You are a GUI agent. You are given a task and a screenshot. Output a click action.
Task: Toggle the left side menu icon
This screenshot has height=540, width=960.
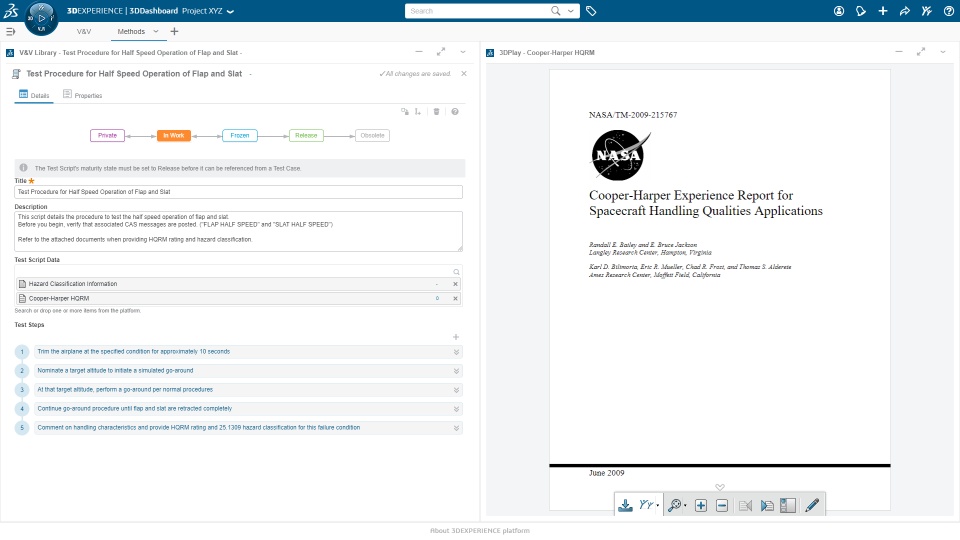click(x=10, y=31)
